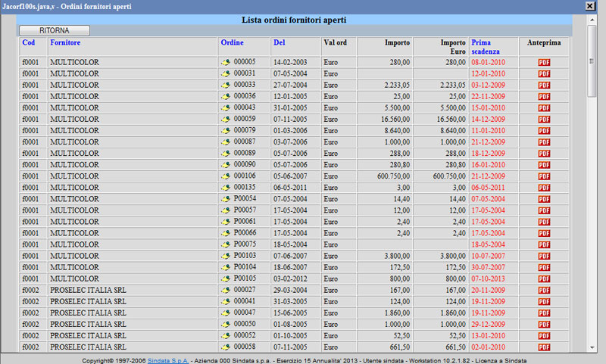Click the order icon beside 000090
This screenshot has height=364, width=606.
tap(226, 165)
